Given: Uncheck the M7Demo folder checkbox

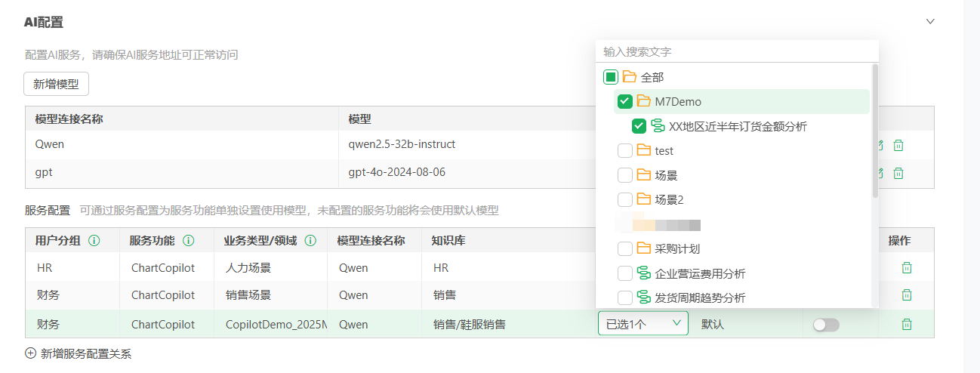Looking at the screenshot, I should [624, 101].
